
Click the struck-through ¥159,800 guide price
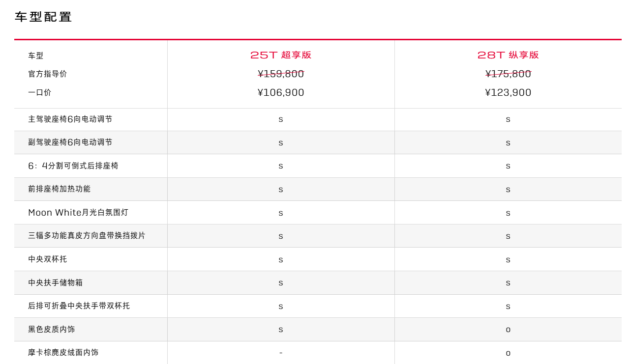click(x=281, y=74)
